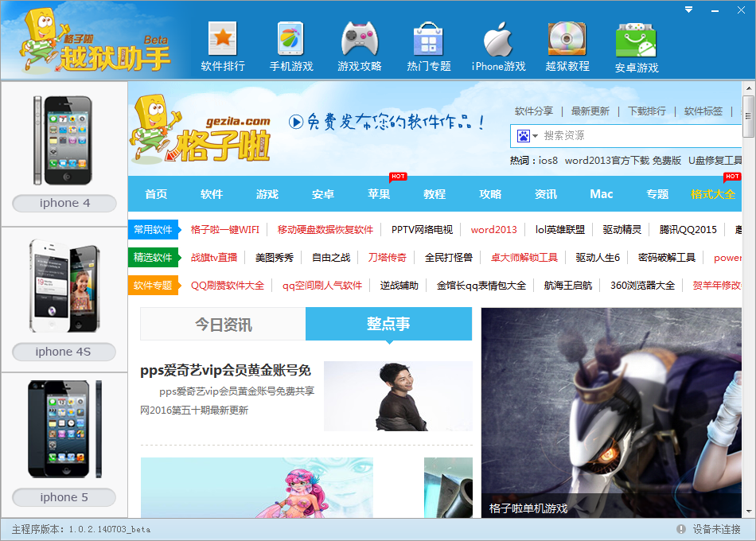756x541 pixels.
Task: Select the 整点事 tab
Action: (x=388, y=323)
